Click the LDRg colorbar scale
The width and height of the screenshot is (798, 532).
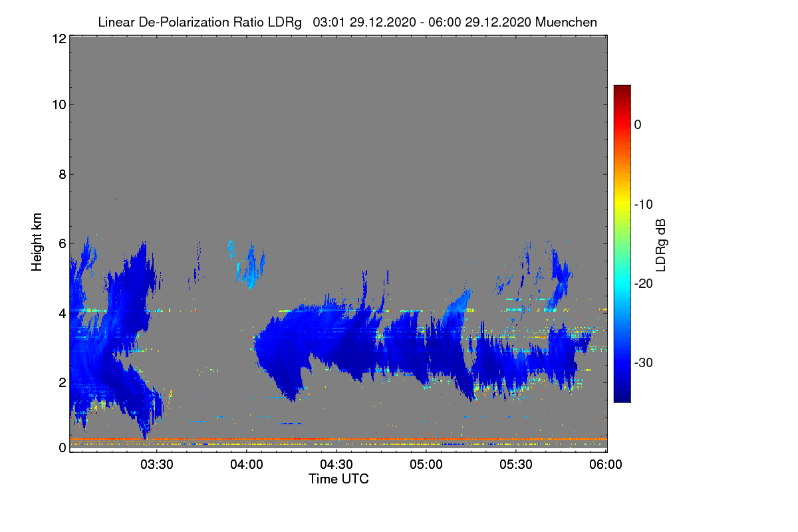click(x=622, y=243)
